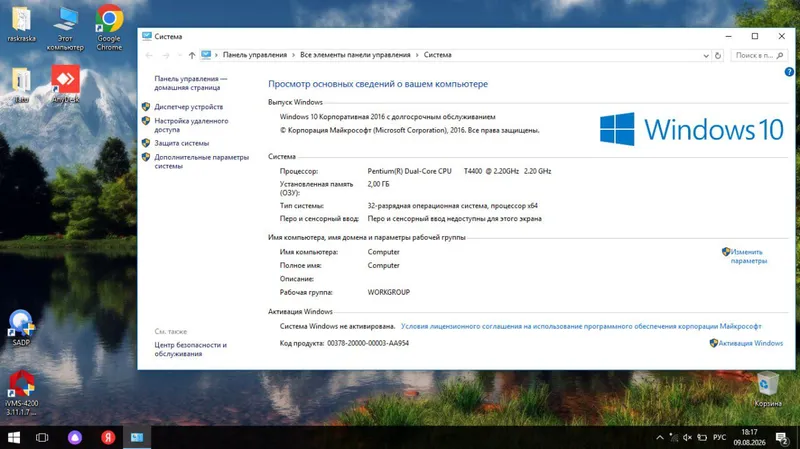Viewport: 800px width, 449px height.
Task: Show hidden system tray icons
Action: (660, 437)
